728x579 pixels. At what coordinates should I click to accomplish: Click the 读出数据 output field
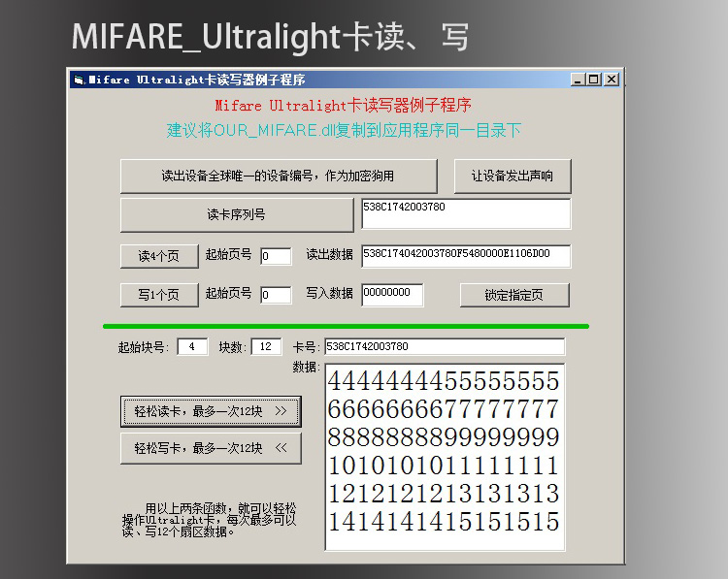pyautogui.click(x=466, y=256)
